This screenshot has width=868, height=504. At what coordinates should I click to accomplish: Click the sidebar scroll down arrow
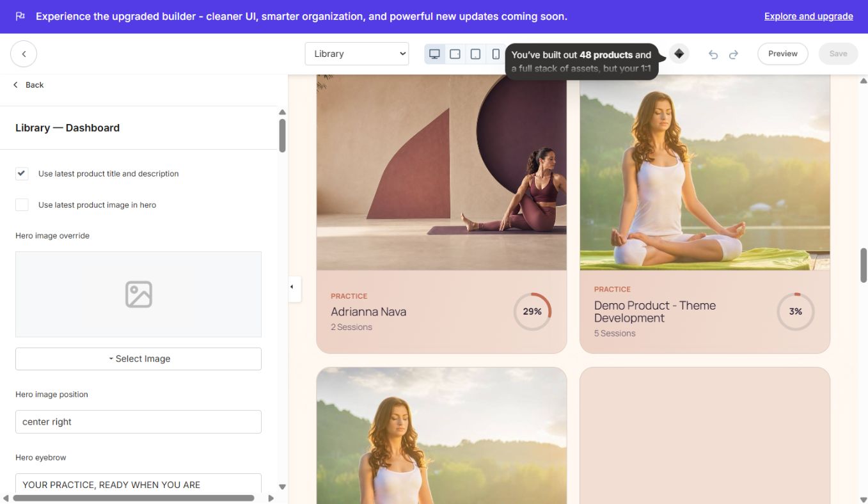282,487
